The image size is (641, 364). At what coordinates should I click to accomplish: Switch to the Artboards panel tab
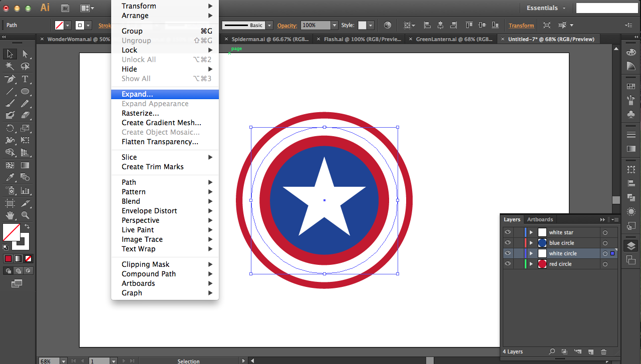pyautogui.click(x=540, y=219)
